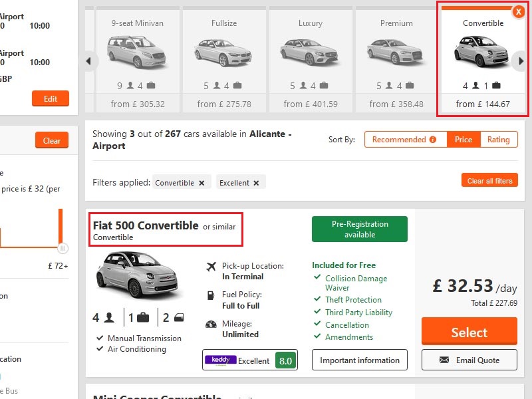Click the mileage gauge icon
The image size is (532, 399).
(211, 325)
